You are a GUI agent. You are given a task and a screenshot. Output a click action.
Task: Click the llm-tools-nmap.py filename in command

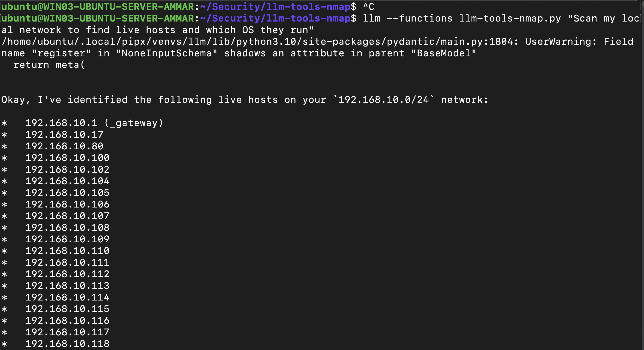click(510, 19)
